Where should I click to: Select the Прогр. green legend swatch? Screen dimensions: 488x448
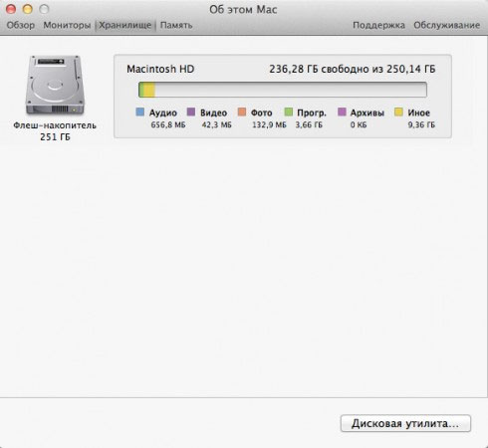[289, 112]
